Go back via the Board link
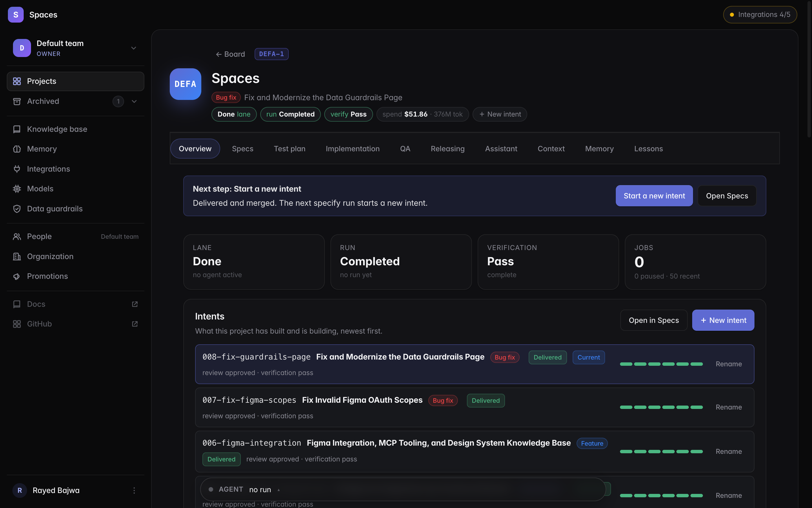The height and width of the screenshot is (508, 812). click(x=230, y=54)
